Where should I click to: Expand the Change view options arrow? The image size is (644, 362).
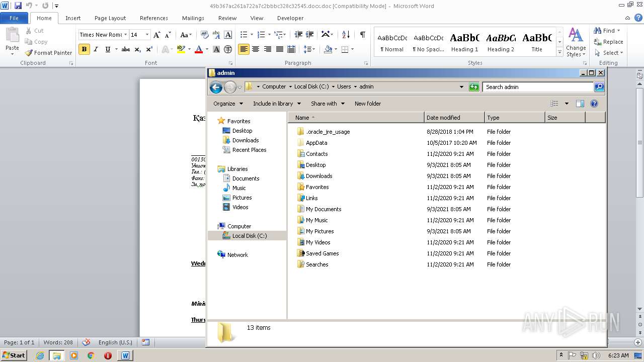coord(567,104)
